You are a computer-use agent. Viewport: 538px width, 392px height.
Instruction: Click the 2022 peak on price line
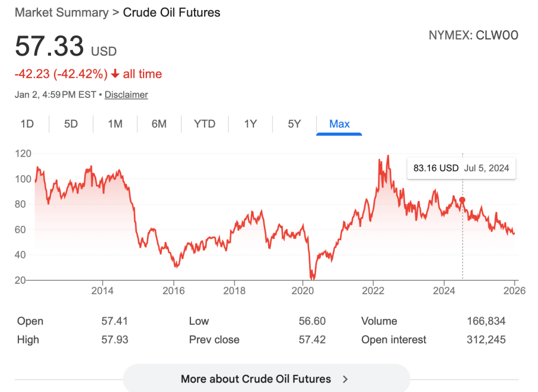pyautogui.click(x=388, y=156)
